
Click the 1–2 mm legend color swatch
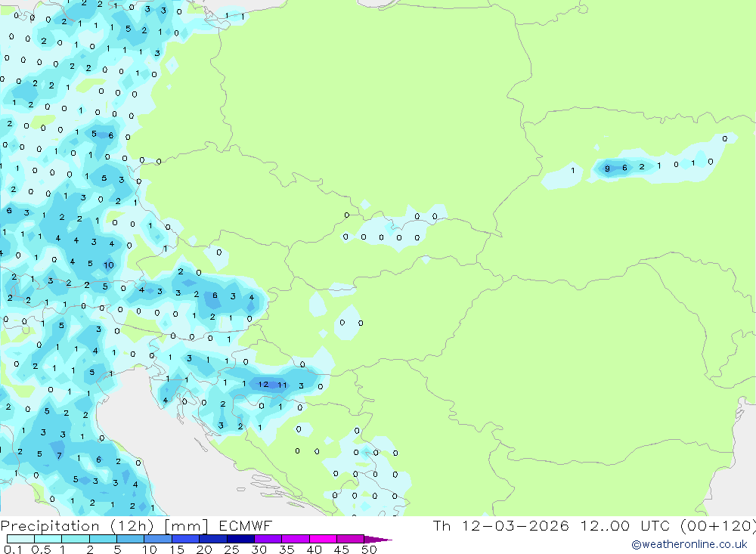(x=76, y=539)
